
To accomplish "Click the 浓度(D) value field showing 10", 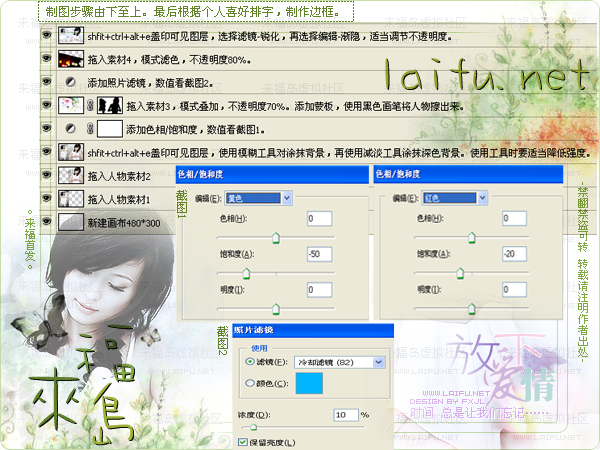I will click(x=346, y=415).
